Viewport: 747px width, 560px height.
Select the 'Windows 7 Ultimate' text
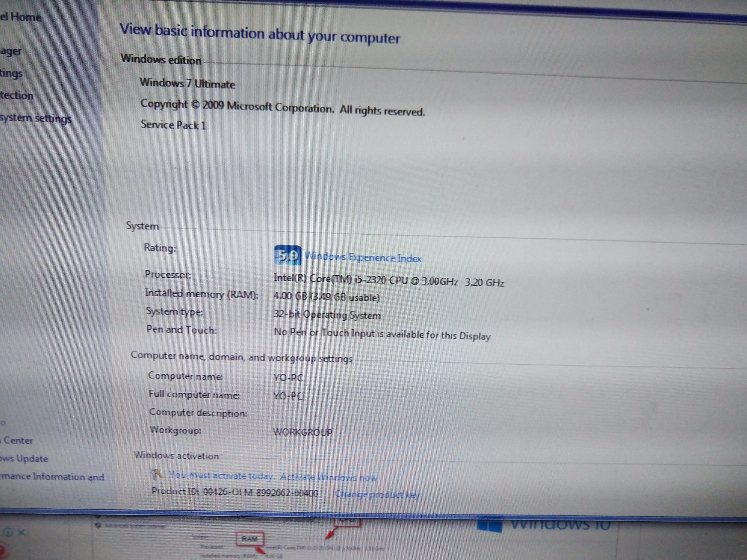coord(187,83)
